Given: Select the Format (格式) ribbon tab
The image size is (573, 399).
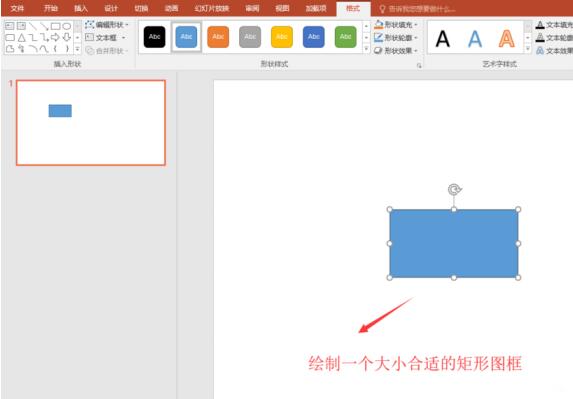Looking at the screenshot, I should click(353, 8).
